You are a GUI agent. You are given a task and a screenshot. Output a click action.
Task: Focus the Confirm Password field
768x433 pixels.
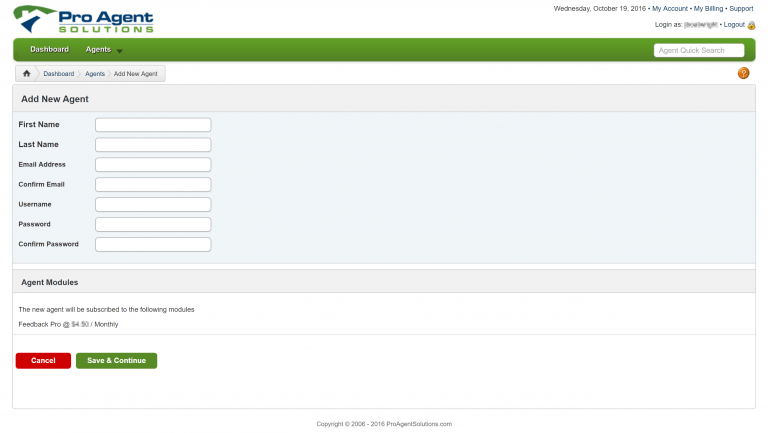153,244
